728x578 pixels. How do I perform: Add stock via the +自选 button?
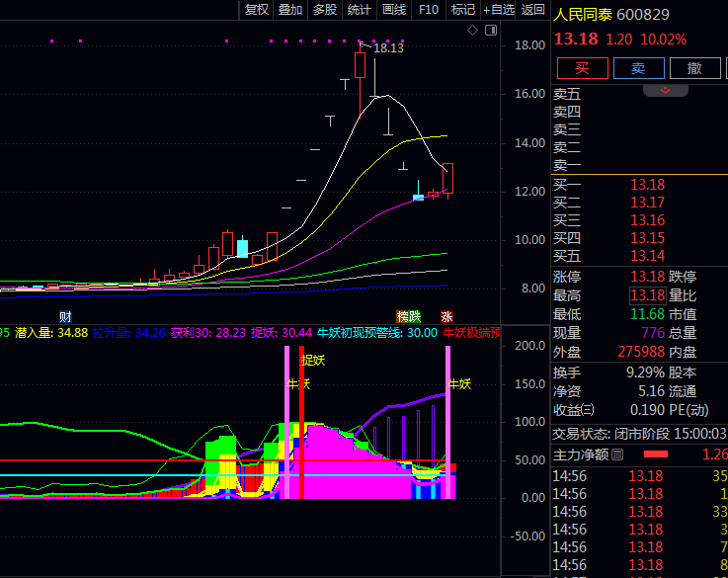point(499,10)
